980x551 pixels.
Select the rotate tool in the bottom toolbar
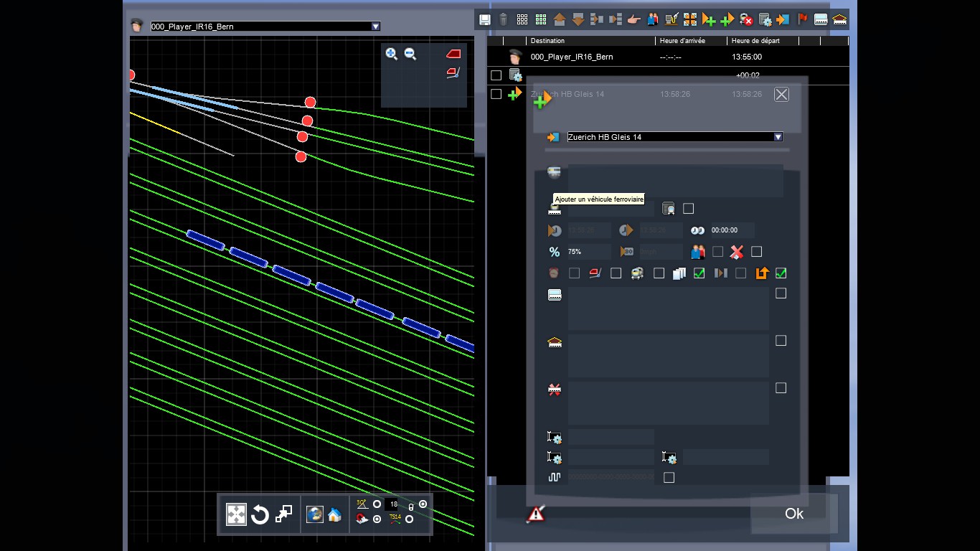260,514
